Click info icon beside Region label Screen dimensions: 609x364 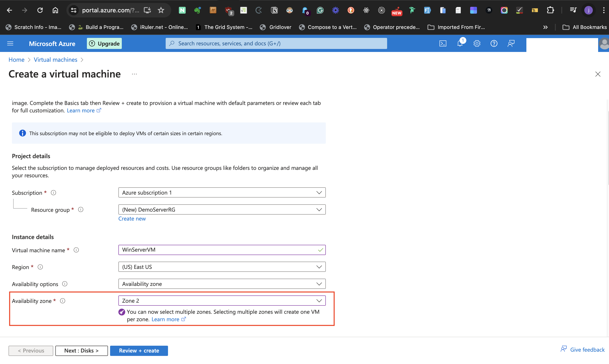coord(40,267)
